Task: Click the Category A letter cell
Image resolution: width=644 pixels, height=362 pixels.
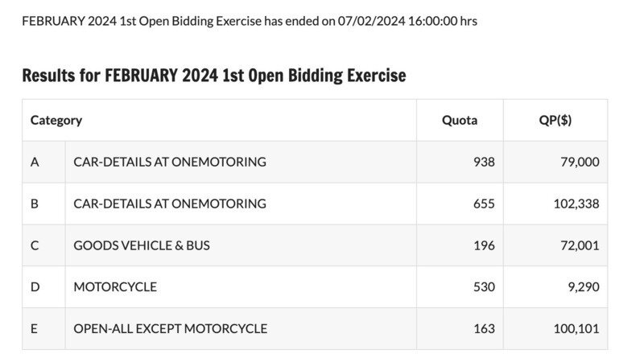Action: 35,162
